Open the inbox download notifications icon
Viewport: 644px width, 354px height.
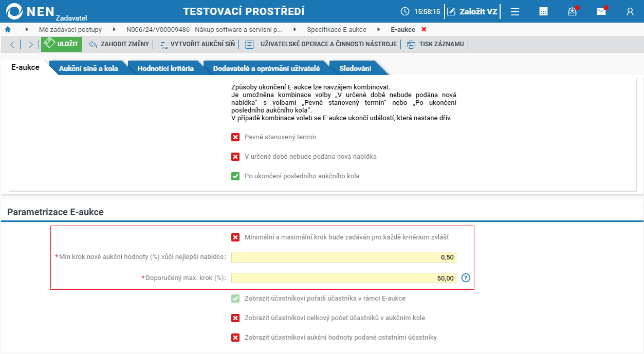(x=572, y=11)
